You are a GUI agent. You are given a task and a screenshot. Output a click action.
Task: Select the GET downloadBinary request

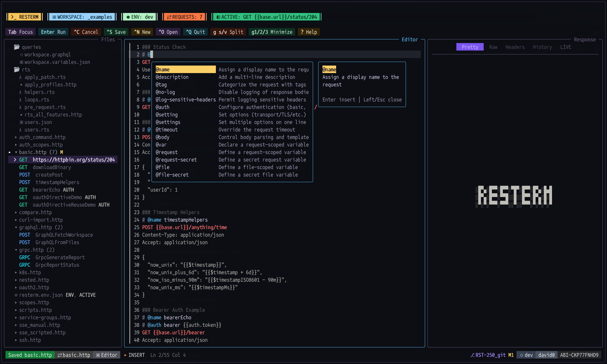(x=45, y=167)
